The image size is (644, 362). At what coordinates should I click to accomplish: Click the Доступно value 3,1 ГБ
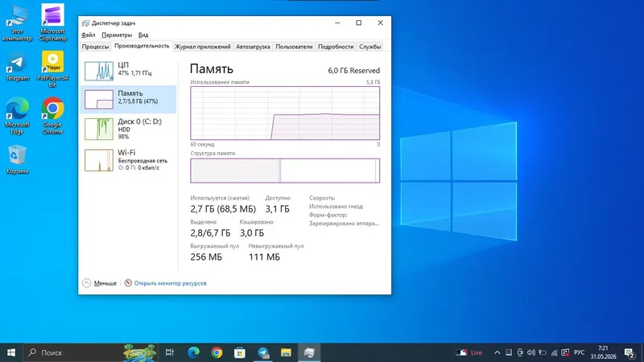tap(277, 209)
